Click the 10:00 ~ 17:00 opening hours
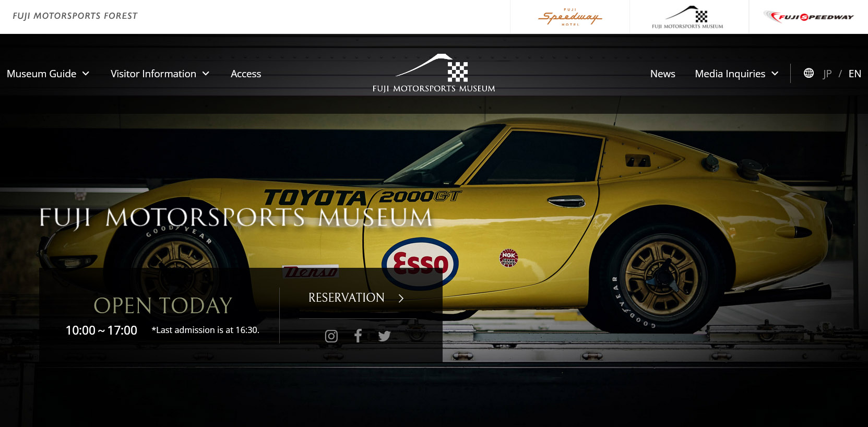This screenshot has width=868, height=427. click(x=101, y=330)
